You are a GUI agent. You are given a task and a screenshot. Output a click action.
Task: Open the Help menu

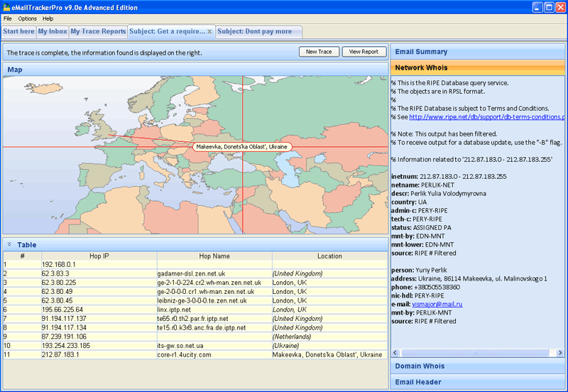(x=48, y=18)
